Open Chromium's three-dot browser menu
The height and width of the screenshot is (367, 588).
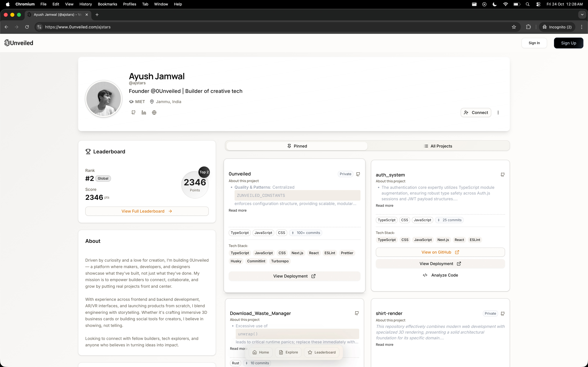click(x=581, y=27)
